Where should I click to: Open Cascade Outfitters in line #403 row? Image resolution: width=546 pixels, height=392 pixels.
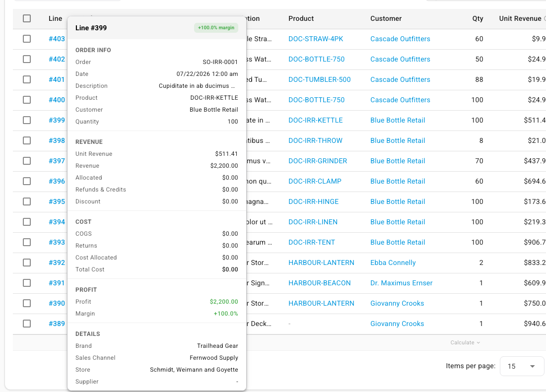click(x=400, y=39)
